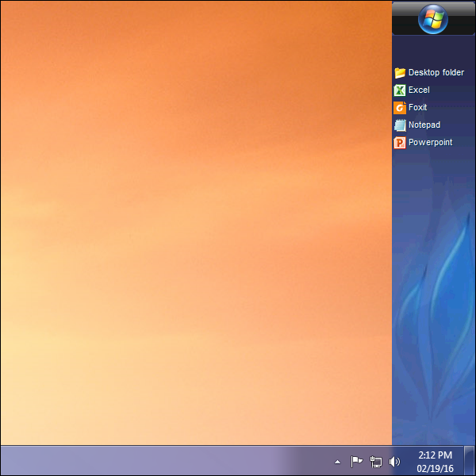Select the "Notepad" text label

coord(424,125)
